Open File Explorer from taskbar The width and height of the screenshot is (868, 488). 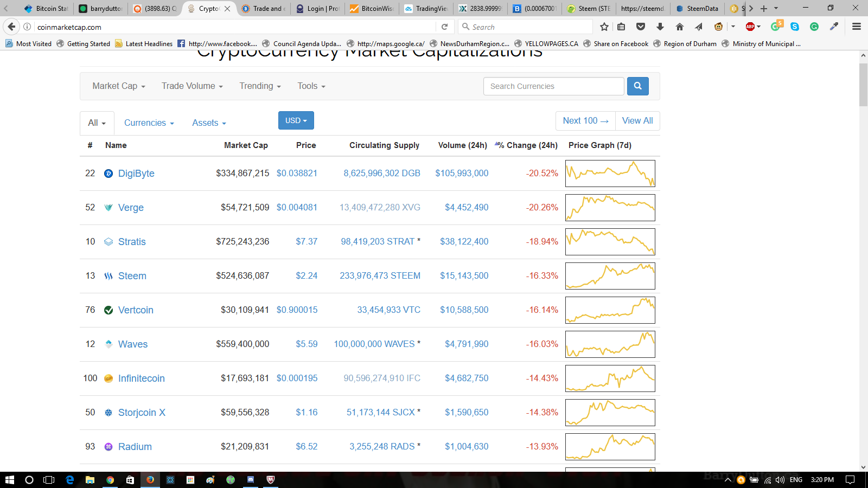tap(90, 480)
